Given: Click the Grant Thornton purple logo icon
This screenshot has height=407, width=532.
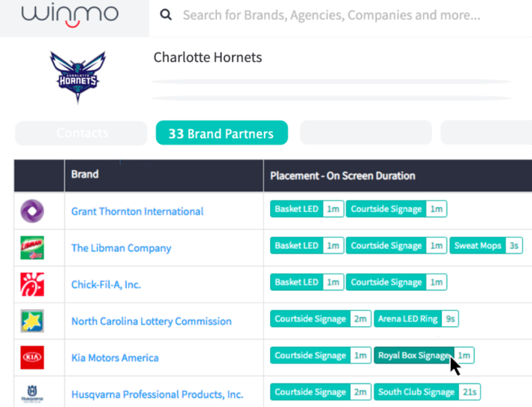Looking at the screenshot, I should click(32, 211).
